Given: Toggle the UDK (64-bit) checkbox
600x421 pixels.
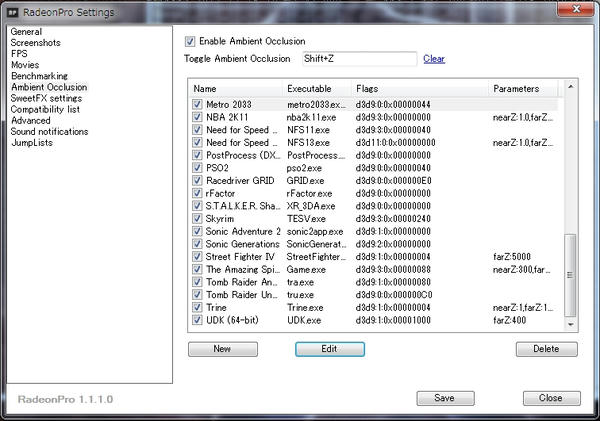Looking at the screenshot, I should point(197,320).
